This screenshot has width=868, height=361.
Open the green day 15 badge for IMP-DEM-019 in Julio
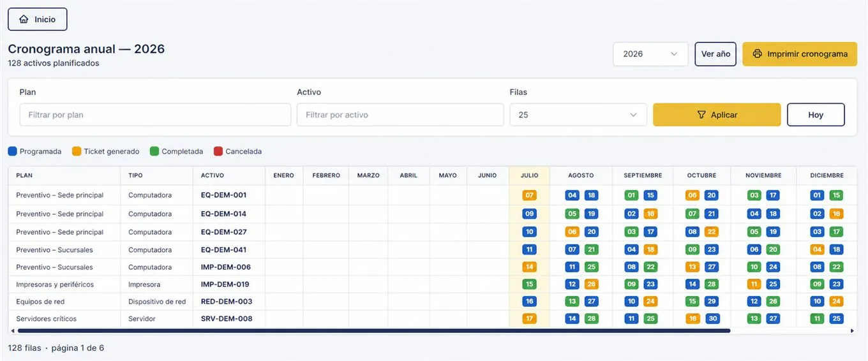point(529,284)
